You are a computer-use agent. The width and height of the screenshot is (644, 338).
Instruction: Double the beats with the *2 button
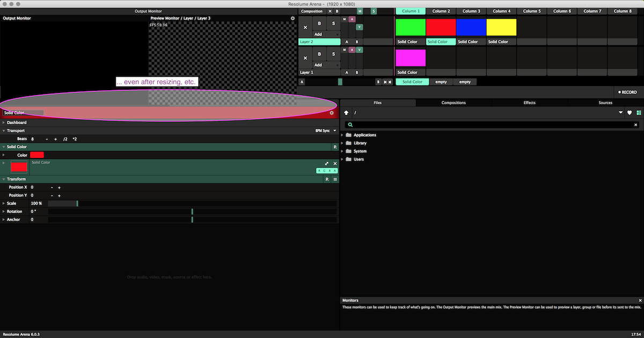tap(75, 139)
